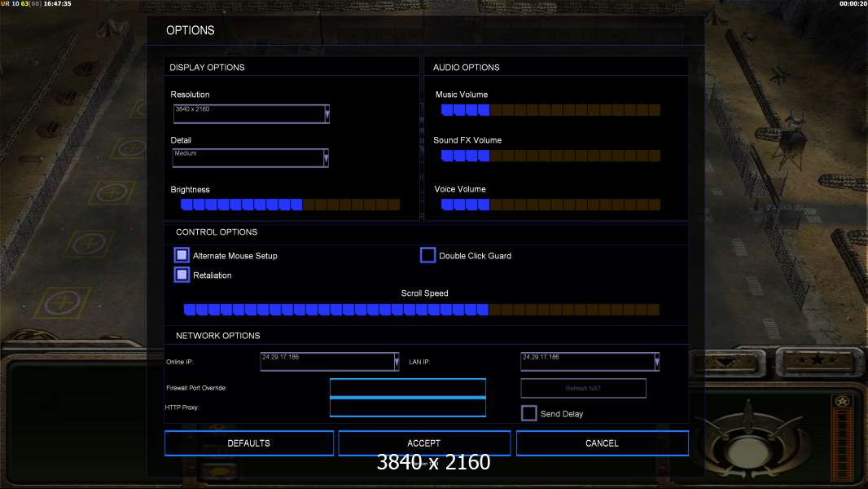This screenshot has width=868, height=489.
Task: Open the Detail dropdown set to Medium
Action: tap(250, 158)
